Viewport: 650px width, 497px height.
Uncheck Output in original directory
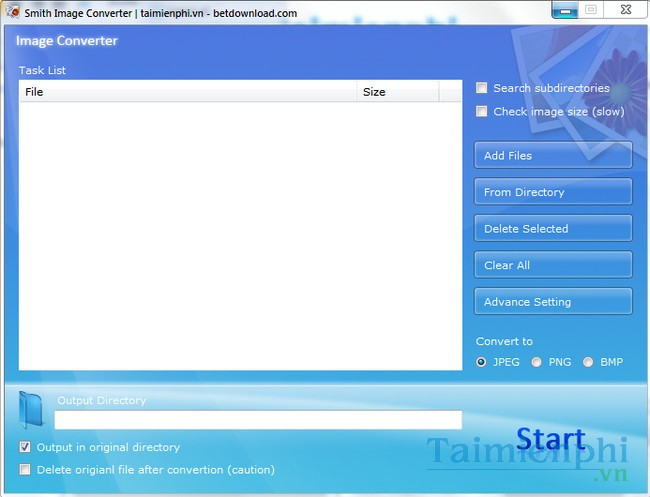(25, 447)
